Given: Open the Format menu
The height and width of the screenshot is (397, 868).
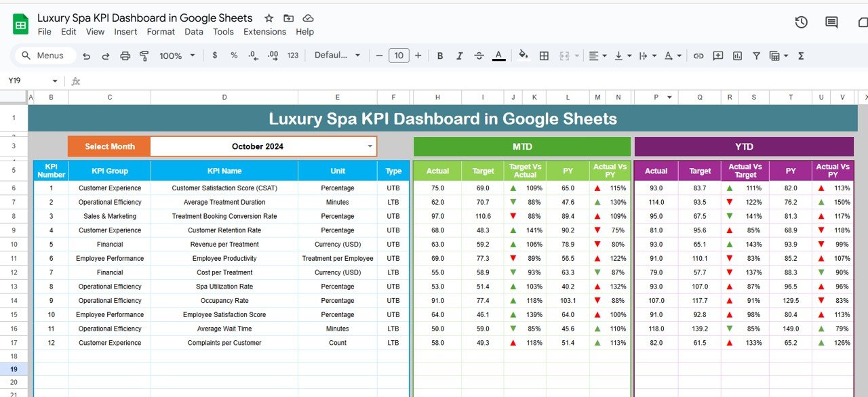Looking at the screenshot, I should click(x=161, y=32).
